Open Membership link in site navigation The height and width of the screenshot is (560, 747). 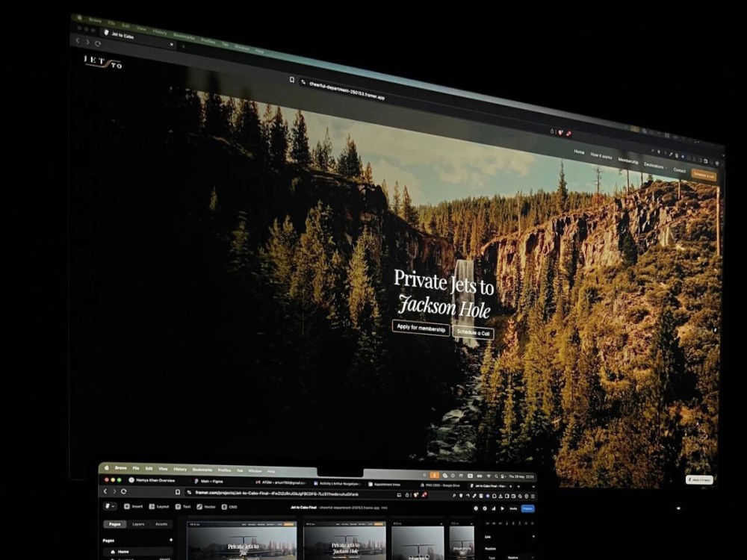[x=628, y=161]
